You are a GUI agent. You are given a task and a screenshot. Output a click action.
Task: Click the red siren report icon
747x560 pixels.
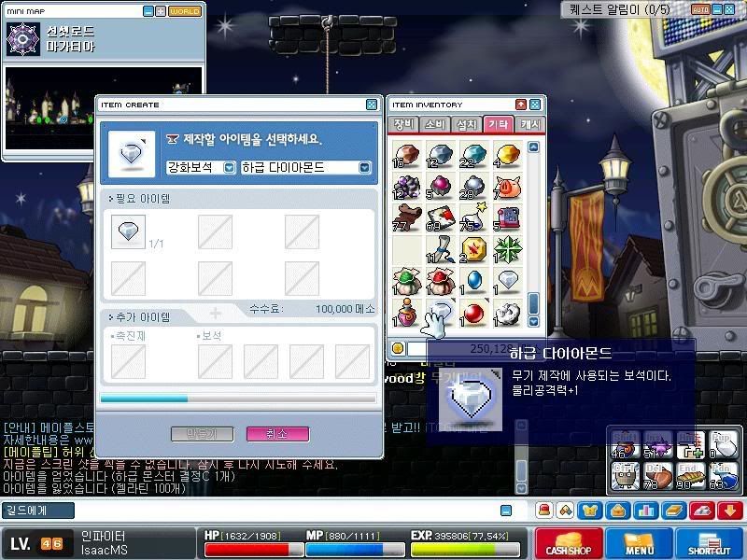(544, 510)
